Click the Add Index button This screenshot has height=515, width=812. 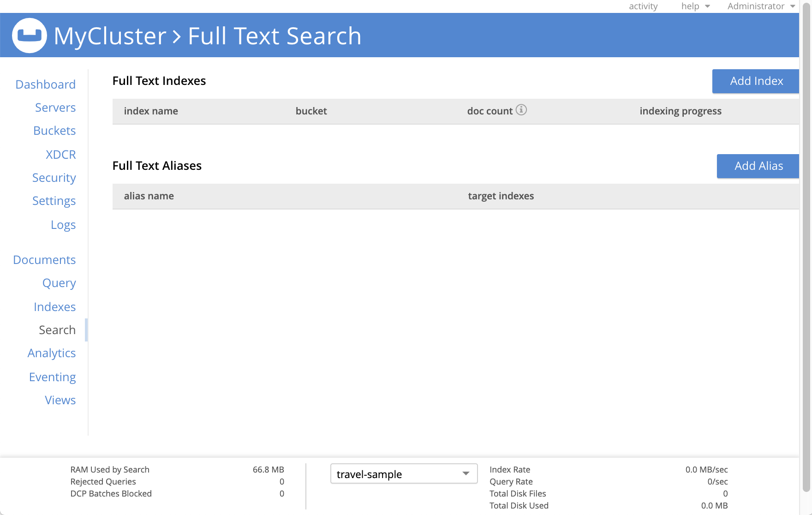[756, 81]
